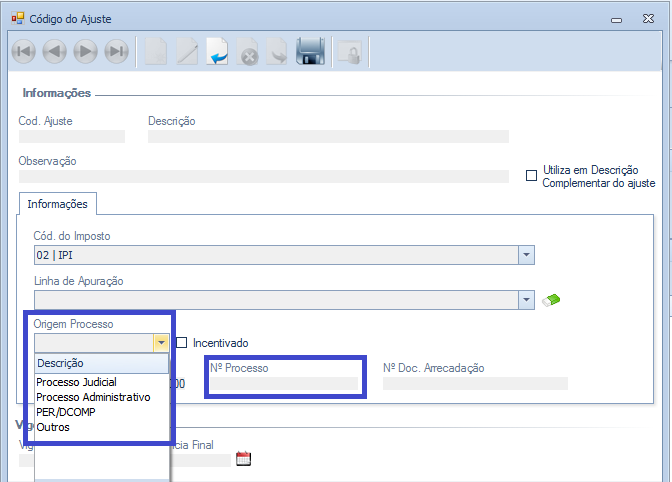Click the Descrição column header in dropdown
This screenshot has width=672, height=482.
click(102, 363)
